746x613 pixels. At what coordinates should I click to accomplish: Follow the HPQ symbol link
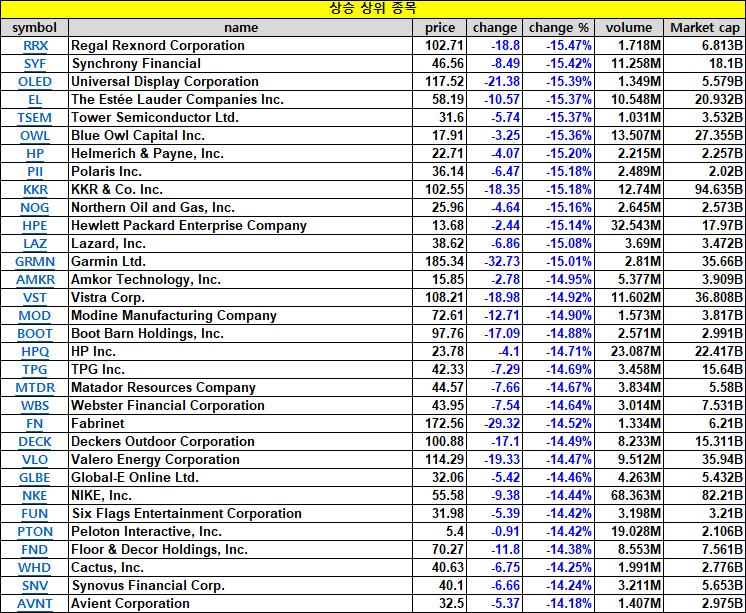pos(35,352)
